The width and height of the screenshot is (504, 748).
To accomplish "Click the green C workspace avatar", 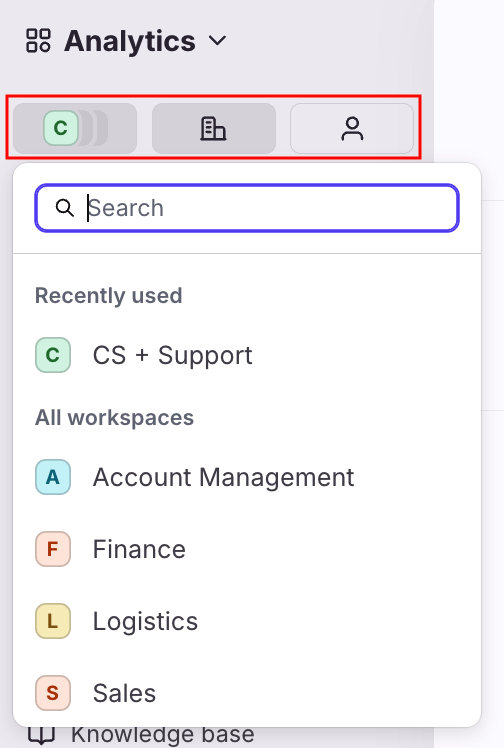I will pos(61,128).
